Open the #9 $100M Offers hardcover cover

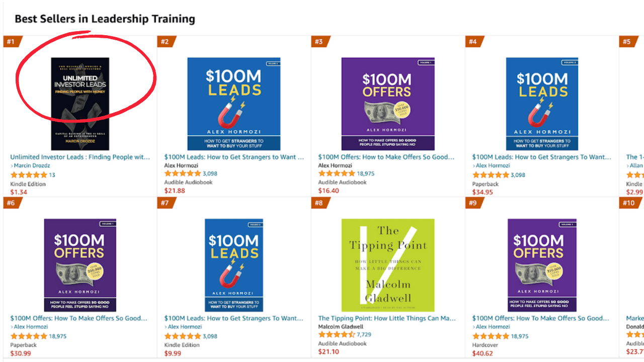click(542, 265)
